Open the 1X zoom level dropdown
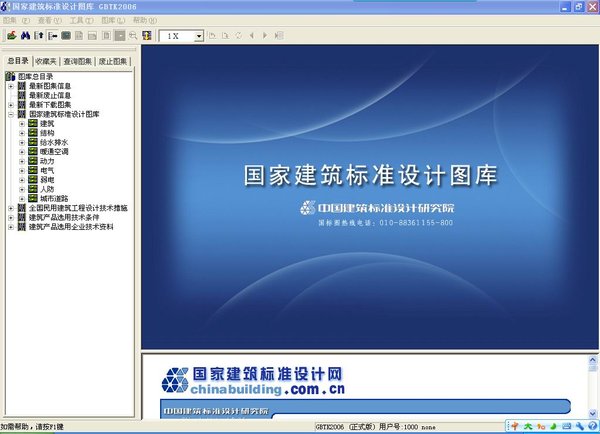This screenshot has height=434, width=600. click(199, 36)
